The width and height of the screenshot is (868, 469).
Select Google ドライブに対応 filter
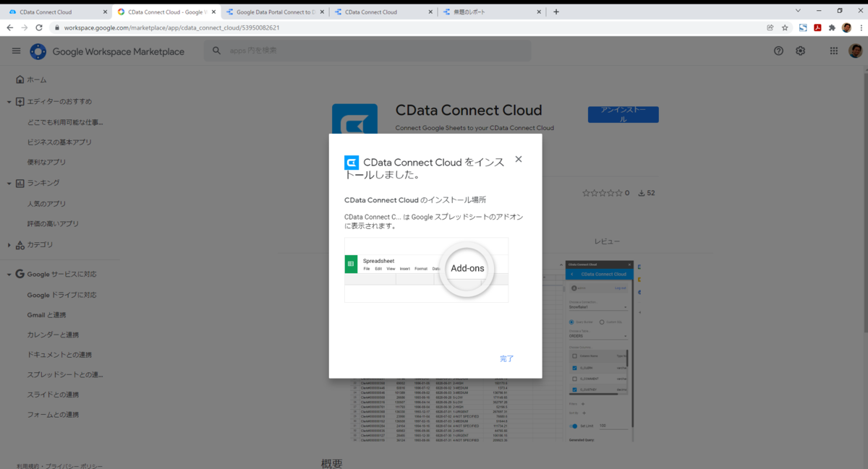(x=61, y=295)
